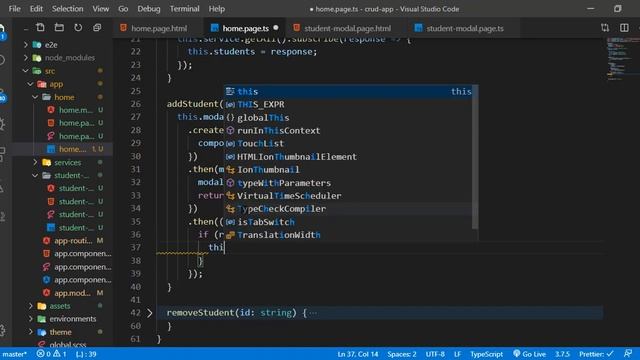640x360 pixels.
Task: Expand the theme folder
Action: click(x=31, y=332)
